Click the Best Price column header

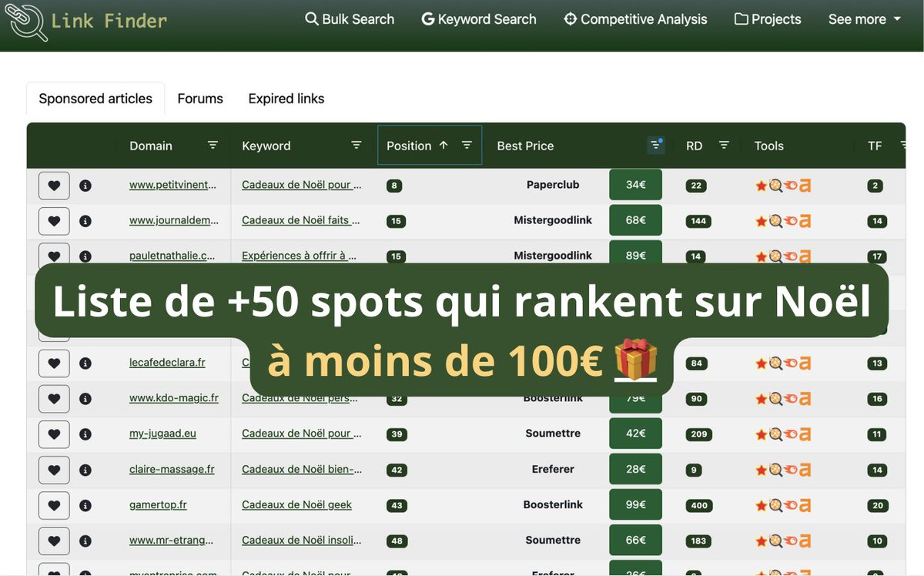(x=525, y=146)
